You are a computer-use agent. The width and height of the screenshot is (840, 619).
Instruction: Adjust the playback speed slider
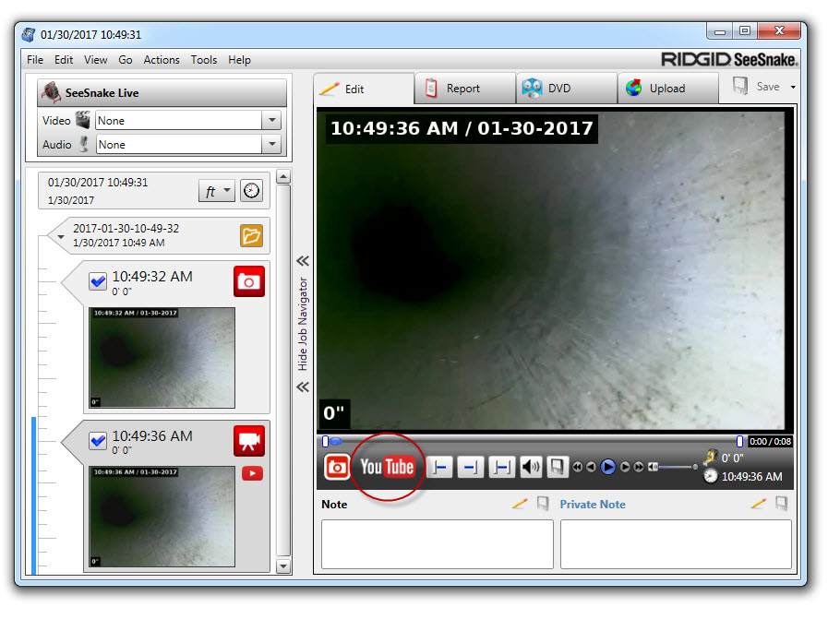[x=678, y=468]
